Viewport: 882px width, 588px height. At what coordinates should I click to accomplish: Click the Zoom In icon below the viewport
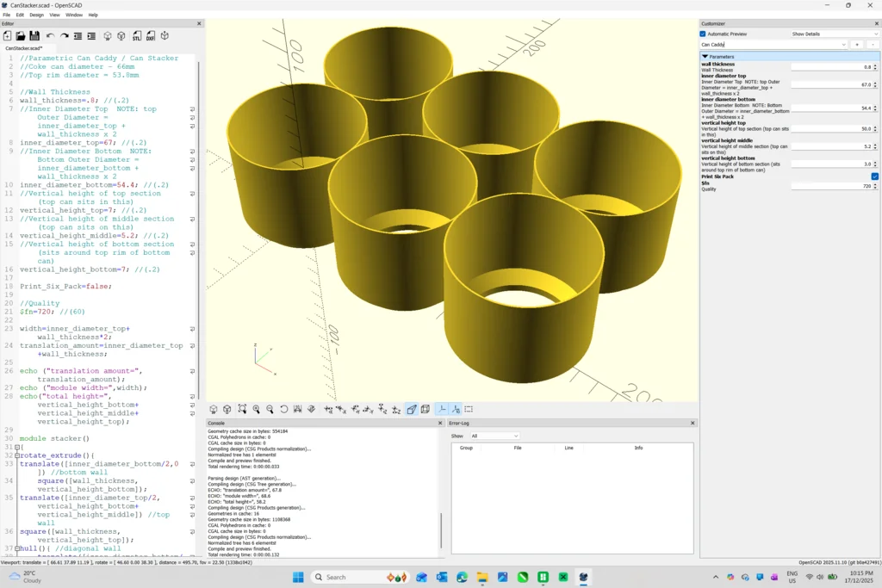click(256, 410)
